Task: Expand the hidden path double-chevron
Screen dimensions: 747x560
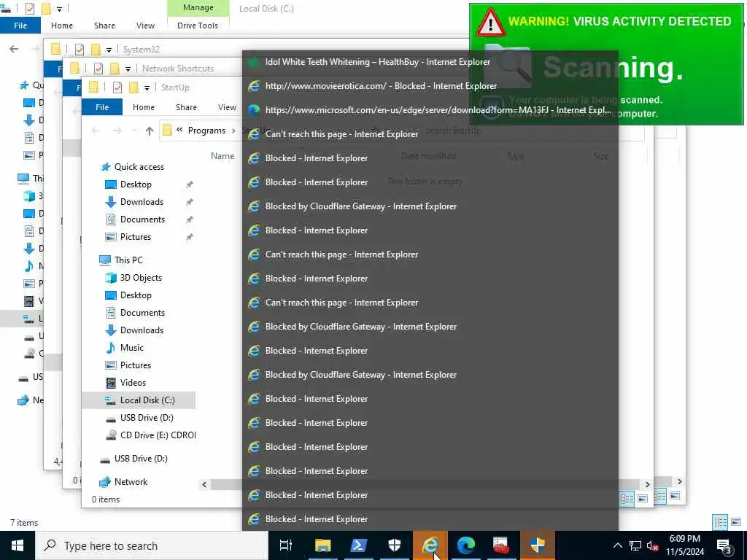Action: pyautogui.click(x=179, y=130)
